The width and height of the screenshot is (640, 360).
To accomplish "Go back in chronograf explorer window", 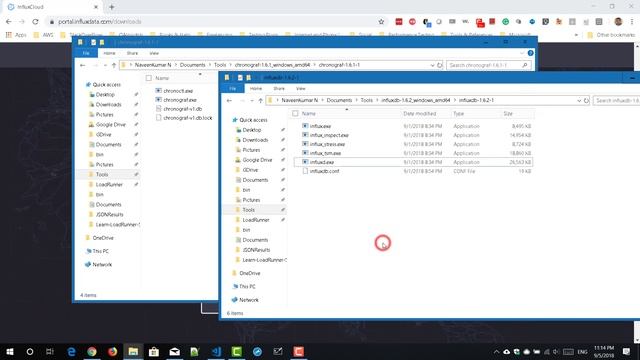I will (83, 65).
